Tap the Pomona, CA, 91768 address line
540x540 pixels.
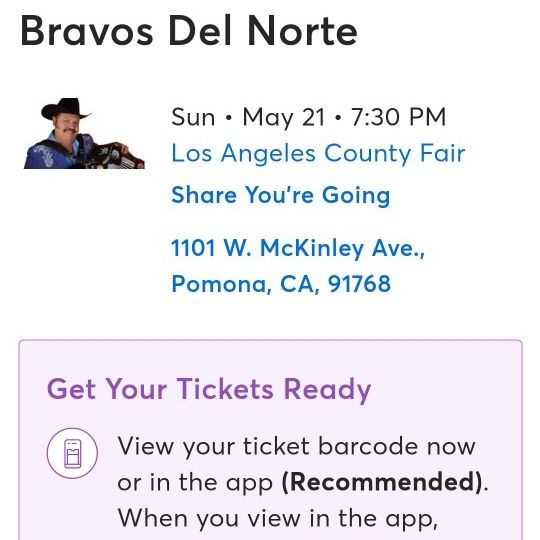click(x=281, y=284)
